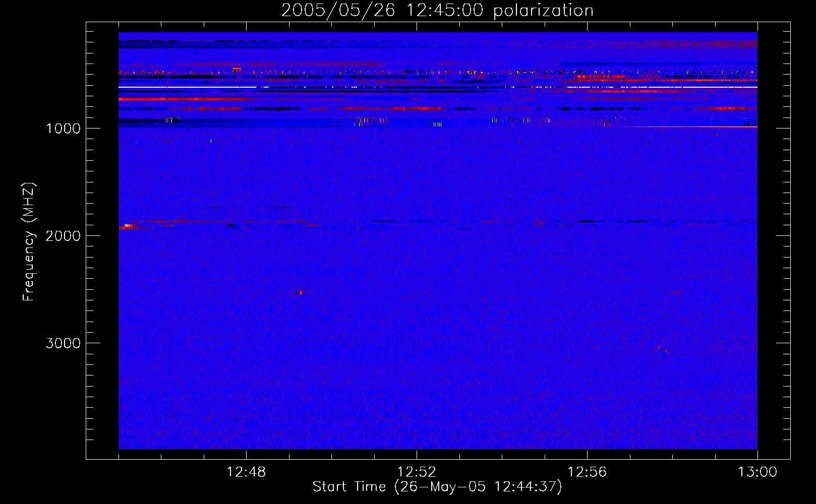The width and height of the screenshot is (816, 504).
Task: Click the 12:48 time axis label
Action: coord(246,472)
